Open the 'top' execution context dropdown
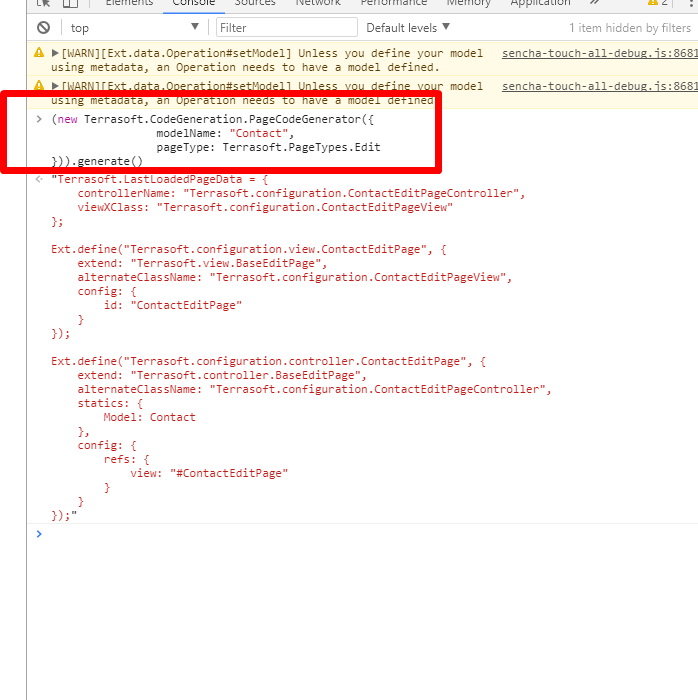 pyautogui.click(x=134, y=28)
